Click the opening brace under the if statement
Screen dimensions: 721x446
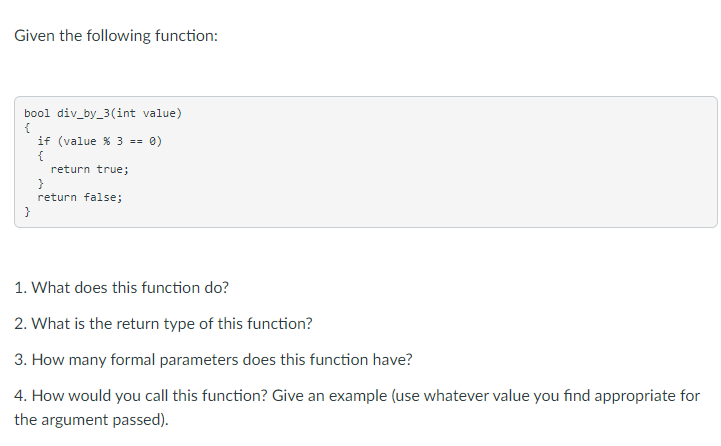(x=40, y=155)
